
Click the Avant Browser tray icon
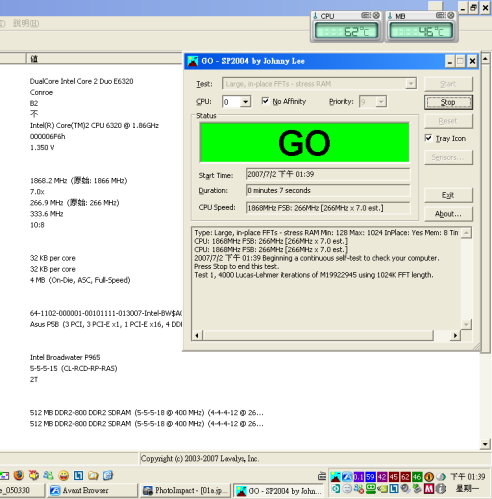(347, 477)
